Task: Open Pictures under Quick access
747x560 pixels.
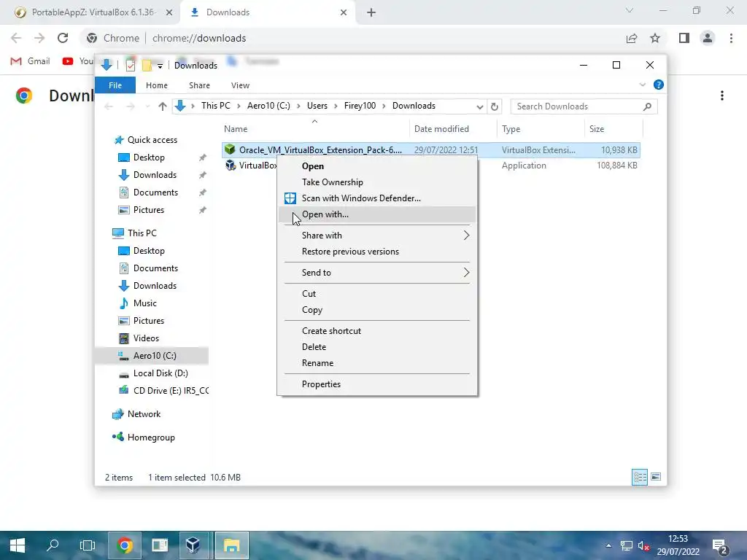Action: 148,210
